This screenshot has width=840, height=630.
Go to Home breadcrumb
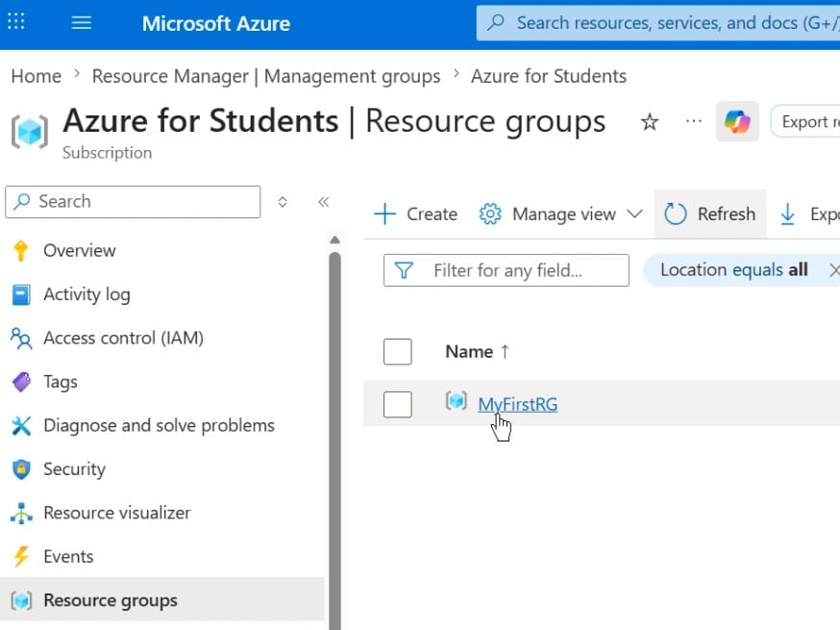[x=36, y=76]
